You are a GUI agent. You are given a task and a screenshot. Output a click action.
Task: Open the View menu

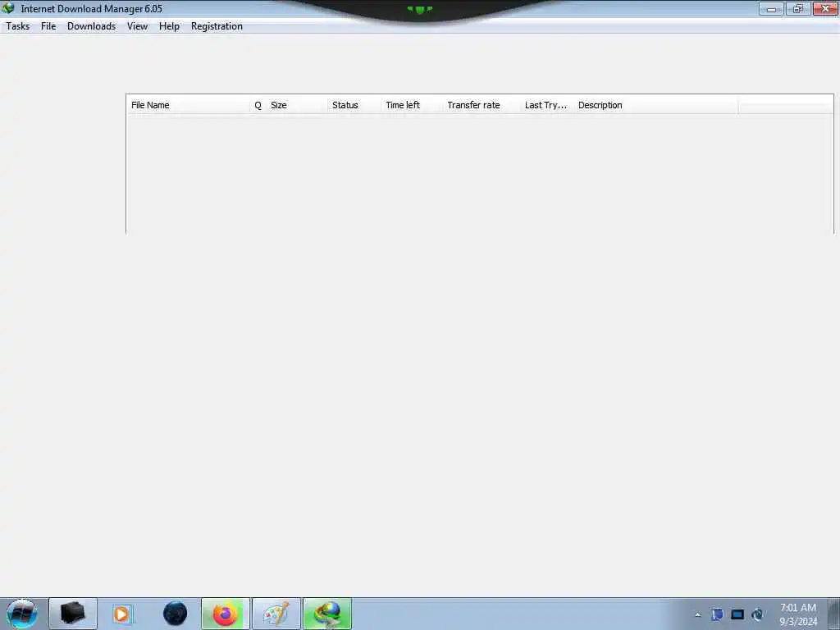click(137, 26)
